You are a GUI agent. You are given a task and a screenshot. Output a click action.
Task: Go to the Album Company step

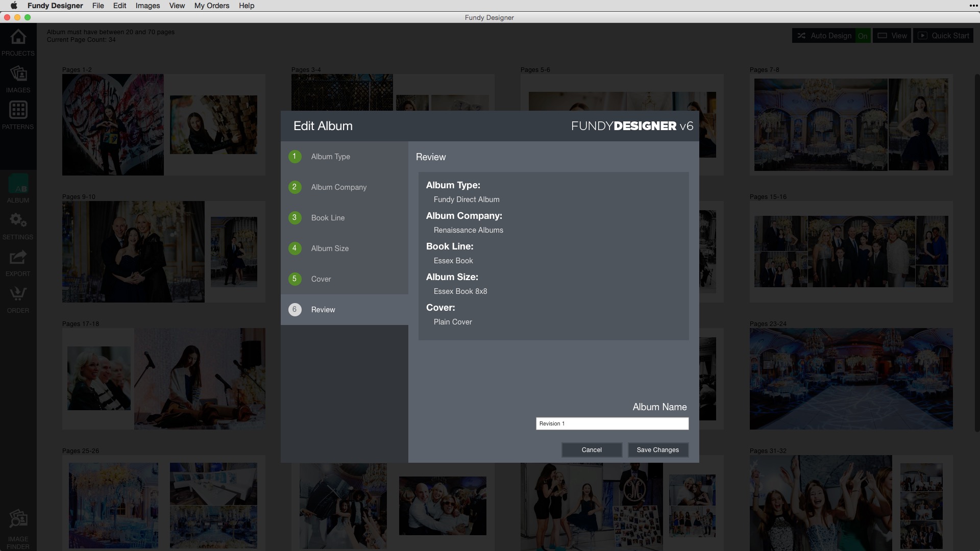(345, 187)
